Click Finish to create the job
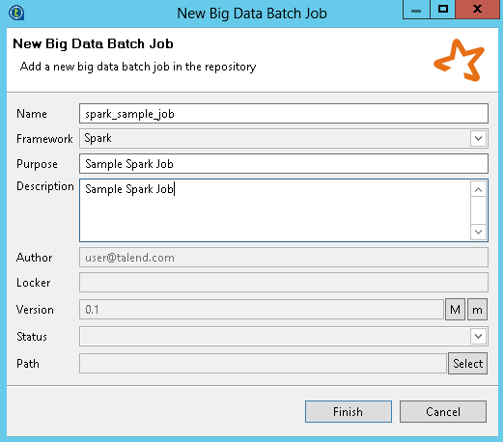The width and height of the screenshot is (504, 442). [x=349, y=412]
